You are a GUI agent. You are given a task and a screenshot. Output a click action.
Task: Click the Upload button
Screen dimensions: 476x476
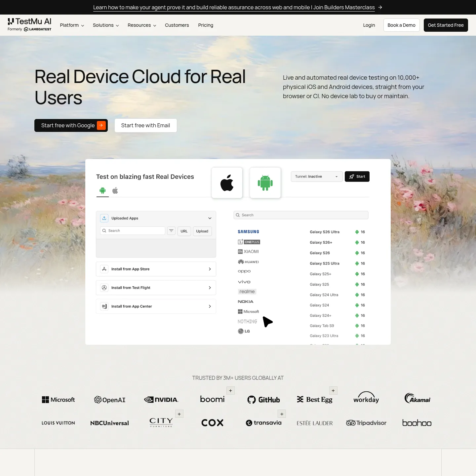point(202,231)
